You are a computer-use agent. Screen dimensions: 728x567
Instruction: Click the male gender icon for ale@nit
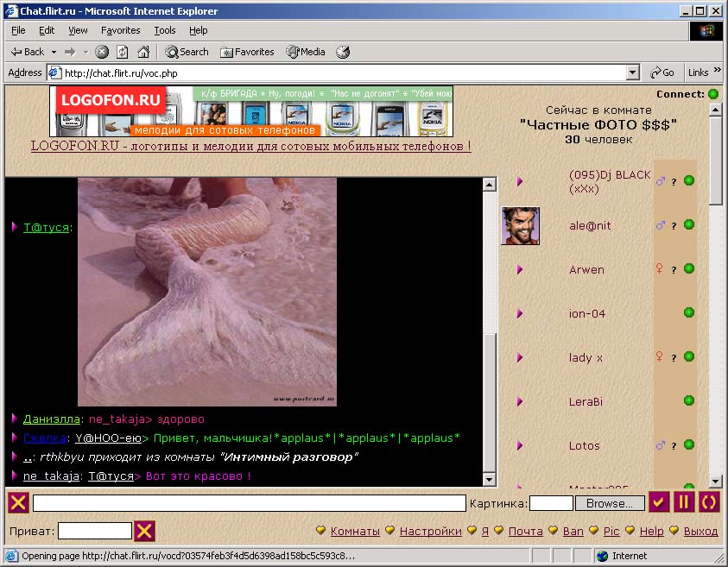661,225
